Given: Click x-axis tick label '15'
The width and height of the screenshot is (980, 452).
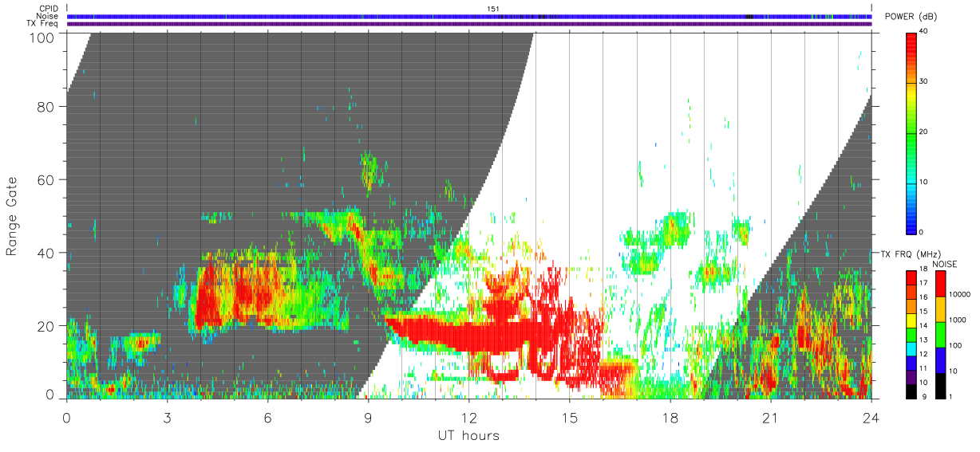Looking at the screenshot, I should [x=569, y=417].
